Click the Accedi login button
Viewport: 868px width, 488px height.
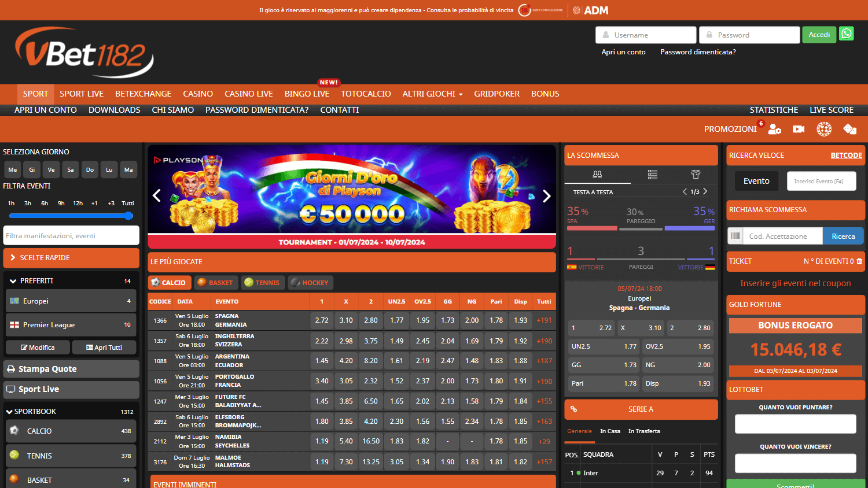point(819,35)
